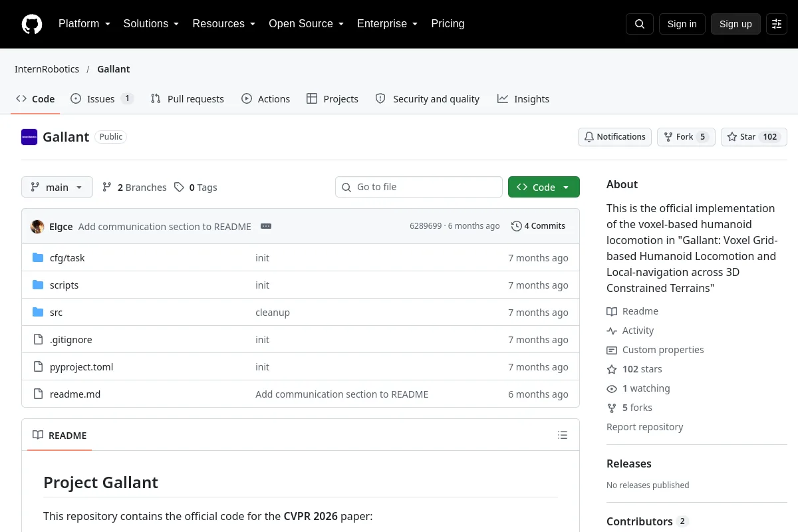Click the cfg/task folder icon
Image resolution: width=798 pixels, height=532 pixels.
coord(38,258)
